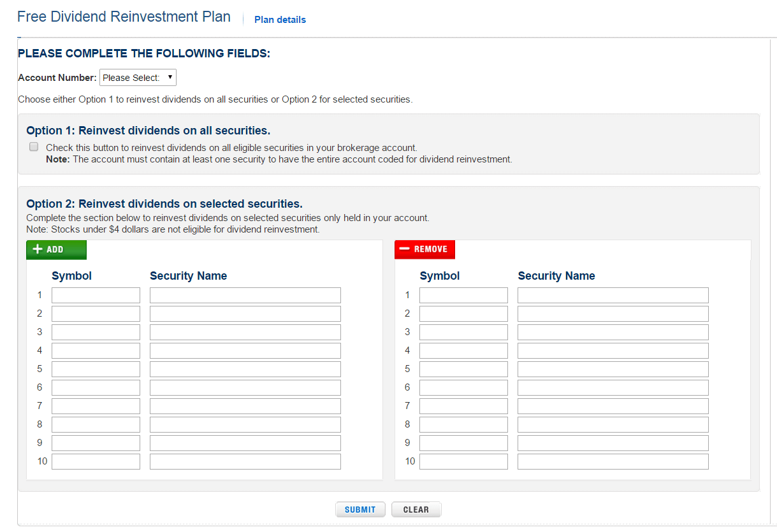Screen dimensions: 777x532
Task: Select Symbol field in Add row 5
Action: pos(96,369)
